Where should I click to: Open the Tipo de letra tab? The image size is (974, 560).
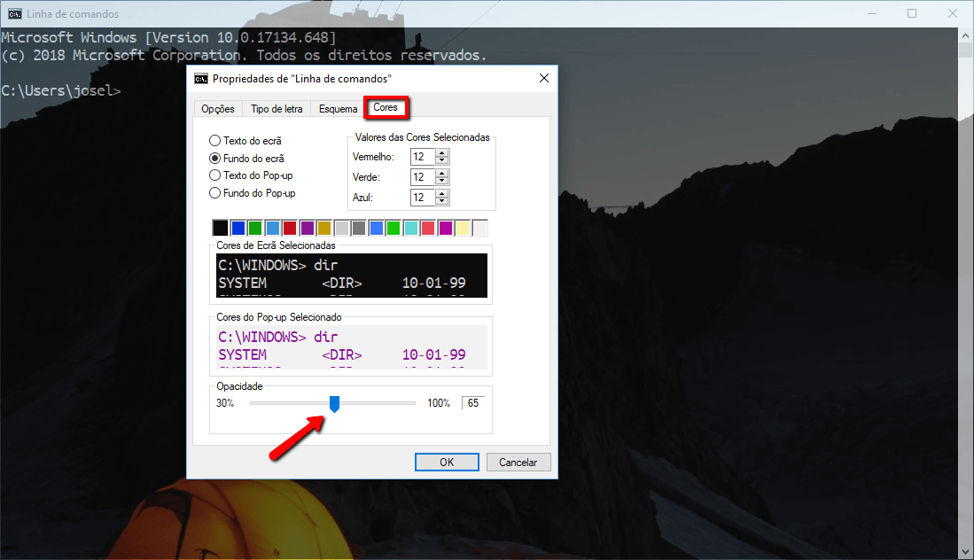(x=277, y=109)
